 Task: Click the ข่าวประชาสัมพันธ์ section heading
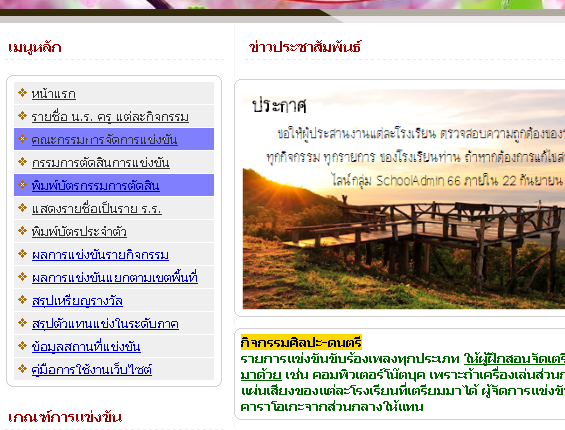(305, 47)
